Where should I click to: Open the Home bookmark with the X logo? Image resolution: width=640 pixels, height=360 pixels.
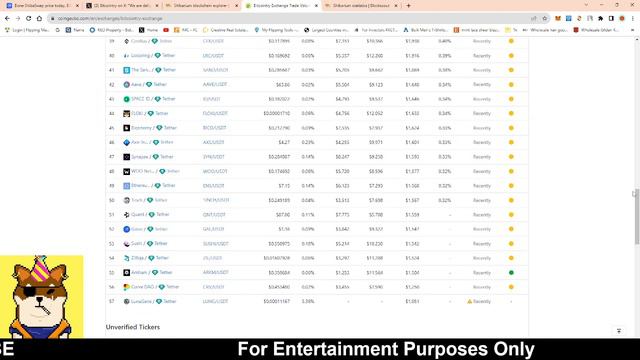click(149, 30)
